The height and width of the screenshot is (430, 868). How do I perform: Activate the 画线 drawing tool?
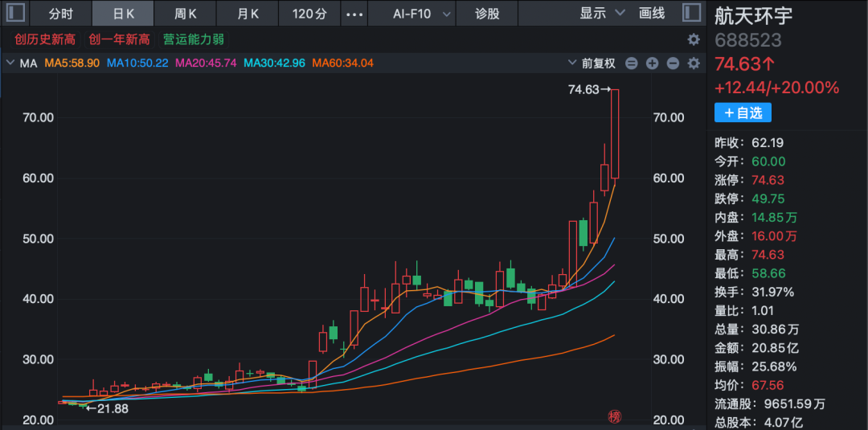point(652,13)
